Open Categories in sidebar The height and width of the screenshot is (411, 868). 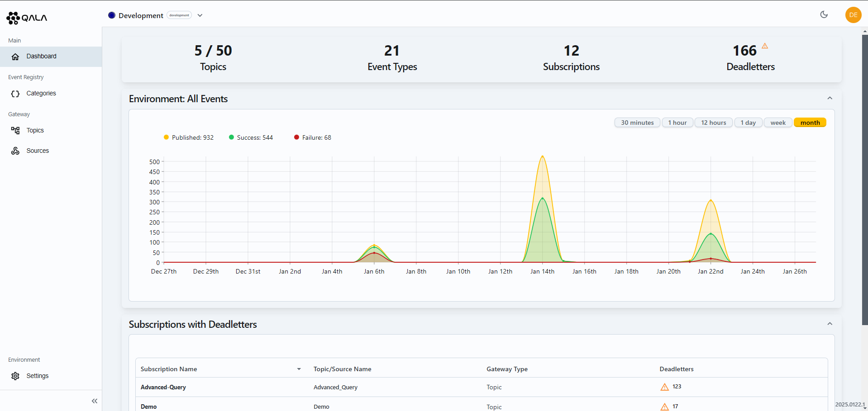click(x=51, y=94)
